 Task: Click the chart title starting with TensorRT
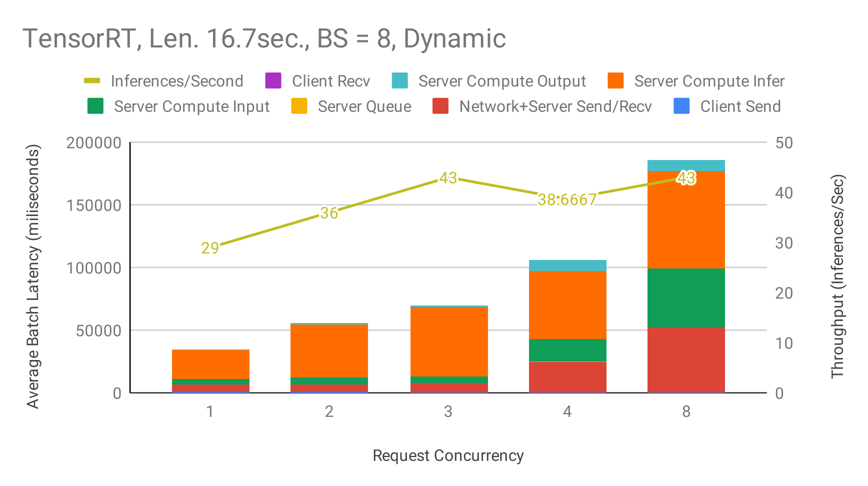pyautogui.click(x=264, y=38)
